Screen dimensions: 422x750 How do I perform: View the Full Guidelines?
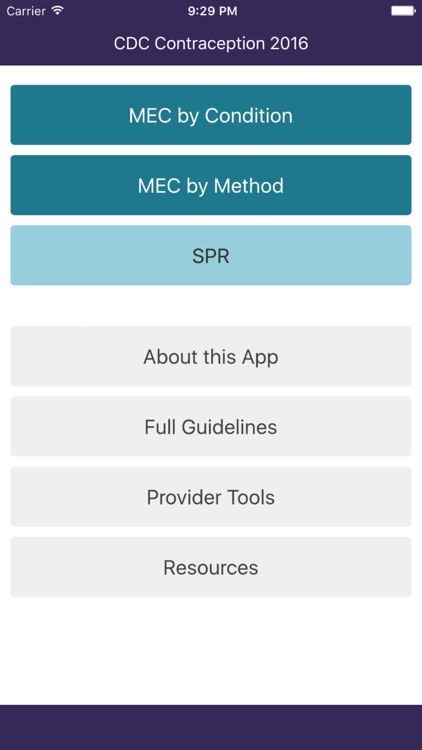coord(211,427)
